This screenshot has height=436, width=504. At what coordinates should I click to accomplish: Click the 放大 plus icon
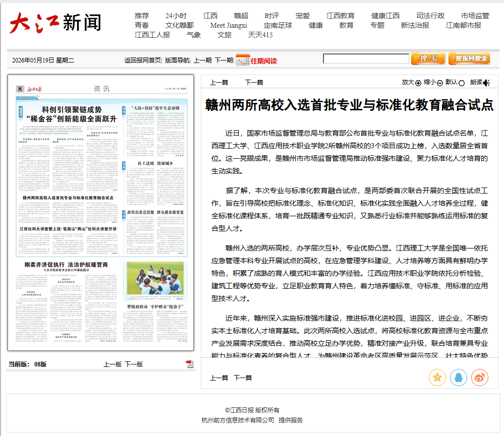coord(418,83)
